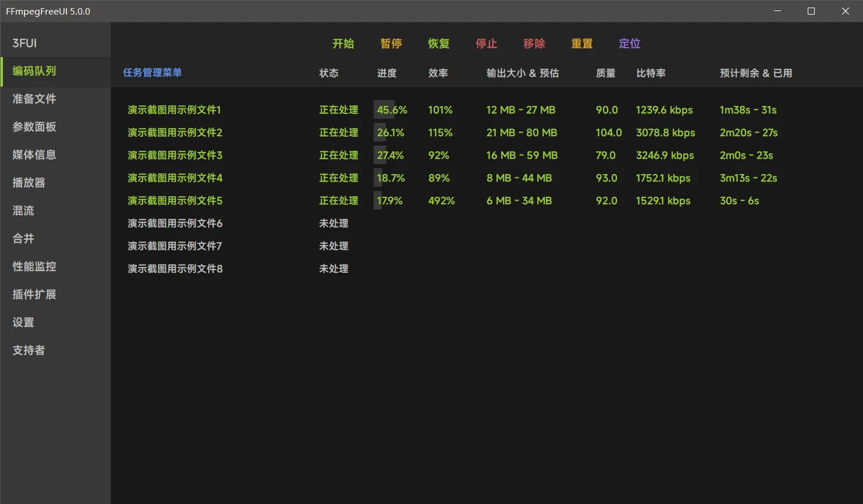The image size is (863, 504).
Task: Stop tasks with the 停止 button
Action: [486, 44]
